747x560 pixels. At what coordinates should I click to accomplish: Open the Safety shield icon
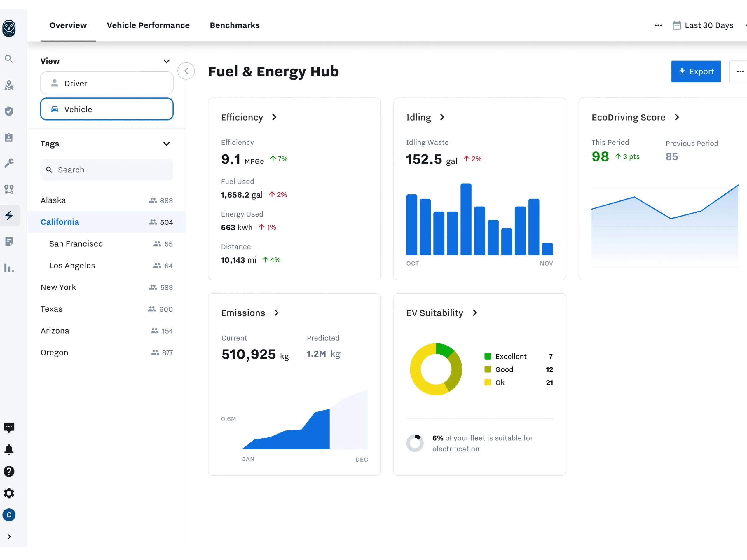(9, 111)
